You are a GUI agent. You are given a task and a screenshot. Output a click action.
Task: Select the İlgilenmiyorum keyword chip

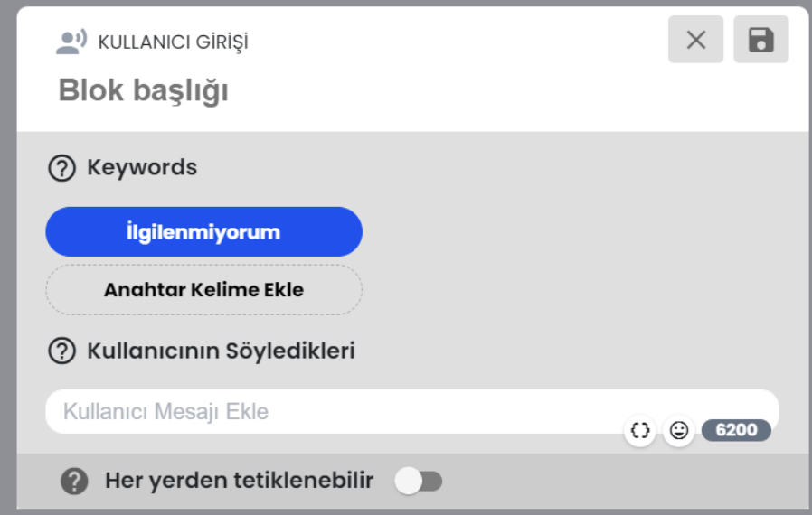(x=204, y=232)
